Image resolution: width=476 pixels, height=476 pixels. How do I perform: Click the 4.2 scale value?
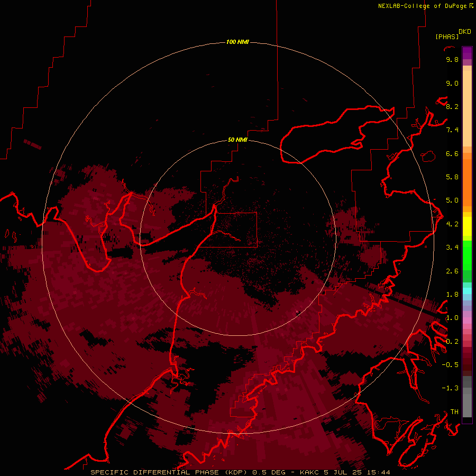coord(452,224)
